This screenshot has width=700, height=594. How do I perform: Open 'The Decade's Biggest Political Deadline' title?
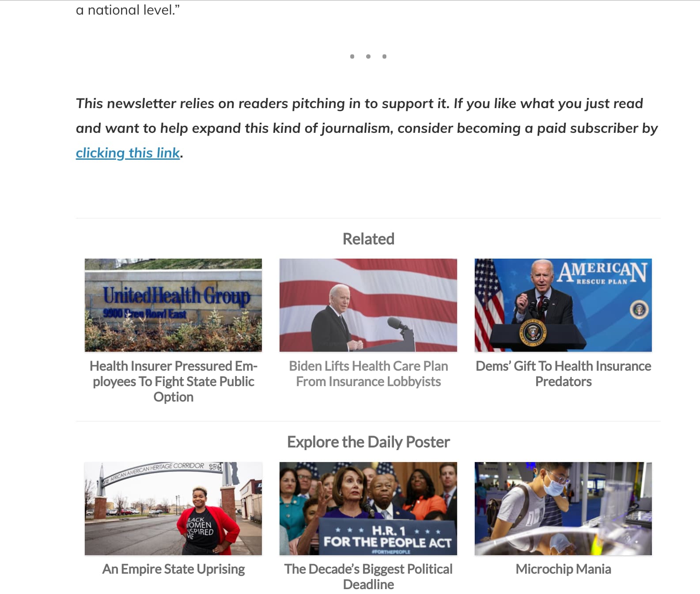click(368, 577)
